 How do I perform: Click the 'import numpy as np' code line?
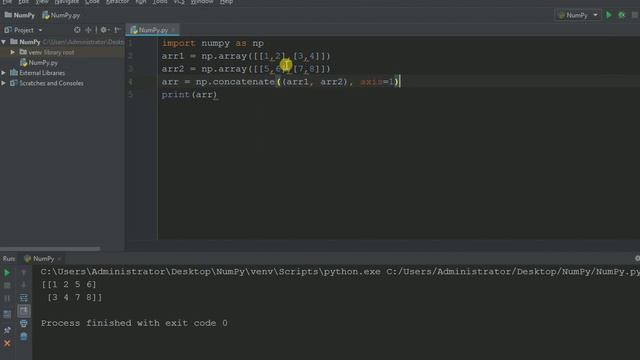tap(213, 43)
